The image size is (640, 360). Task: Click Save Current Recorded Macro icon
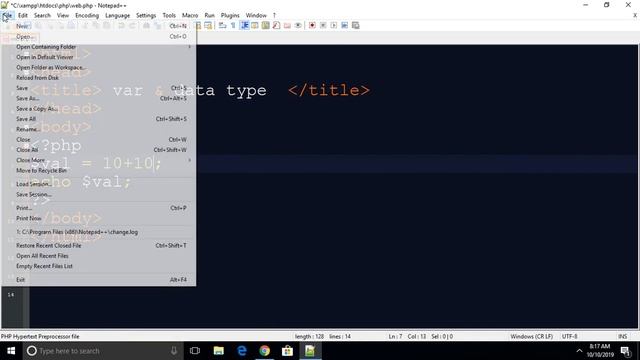pos(356,25)
